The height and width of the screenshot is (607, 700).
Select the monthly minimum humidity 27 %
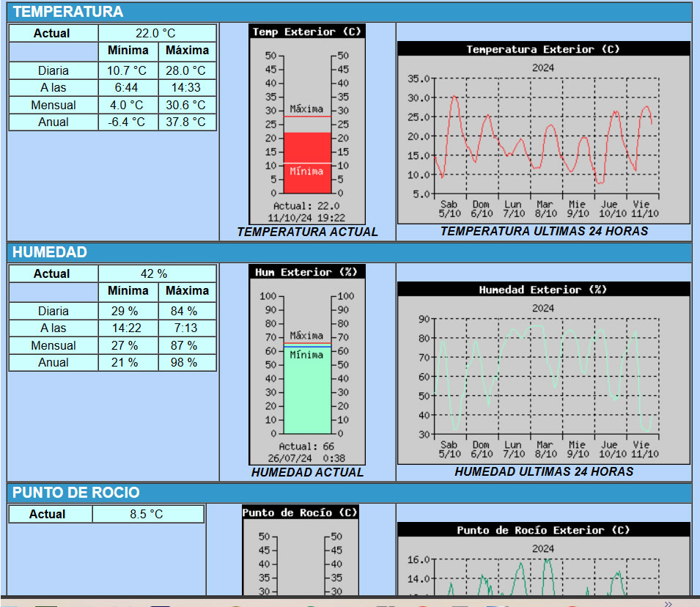[x=125, y=345]
